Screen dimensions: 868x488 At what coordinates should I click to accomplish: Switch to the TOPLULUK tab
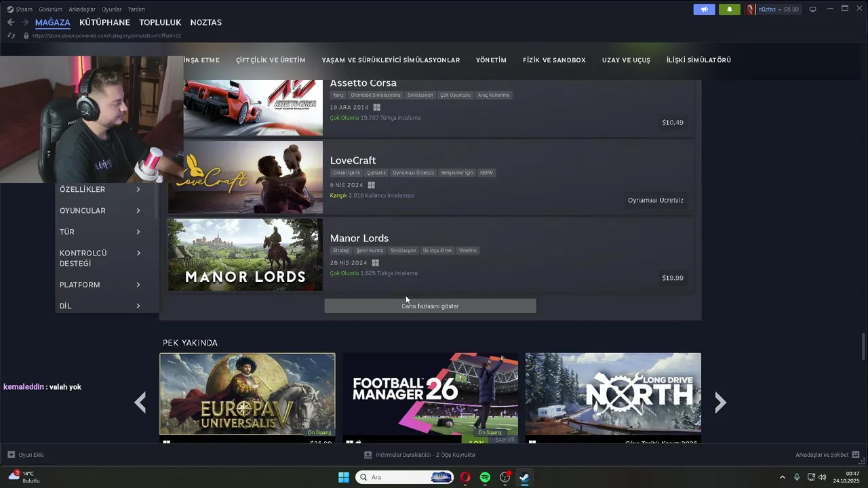coord(160,22)
